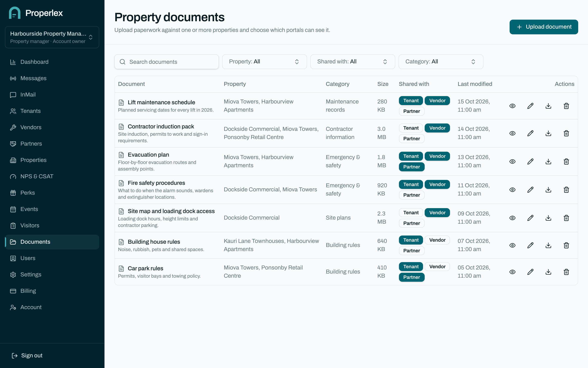
Task: Open Messages in the sidebar
Action: click(x=52, y=78)
